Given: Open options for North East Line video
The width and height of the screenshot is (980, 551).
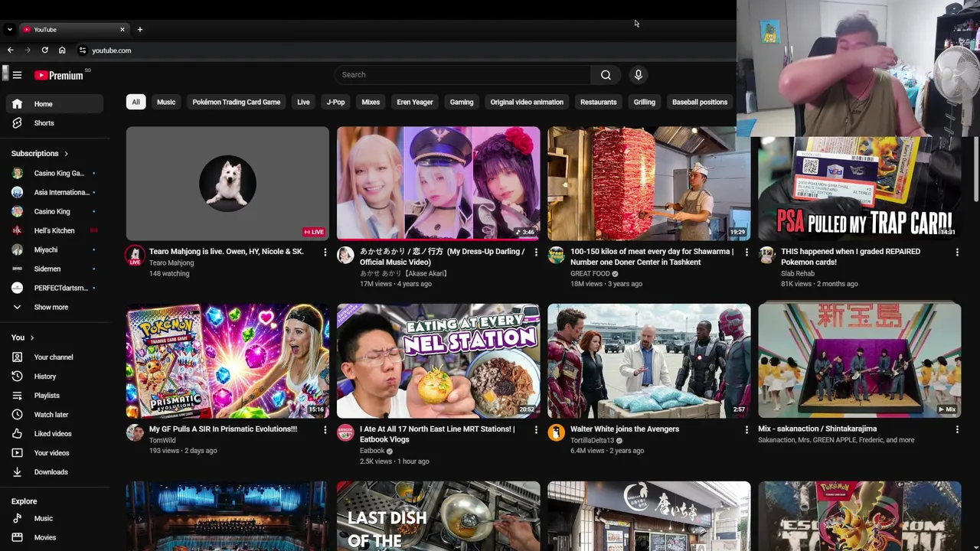Looking at the screenshot, I should coord(536,429).
